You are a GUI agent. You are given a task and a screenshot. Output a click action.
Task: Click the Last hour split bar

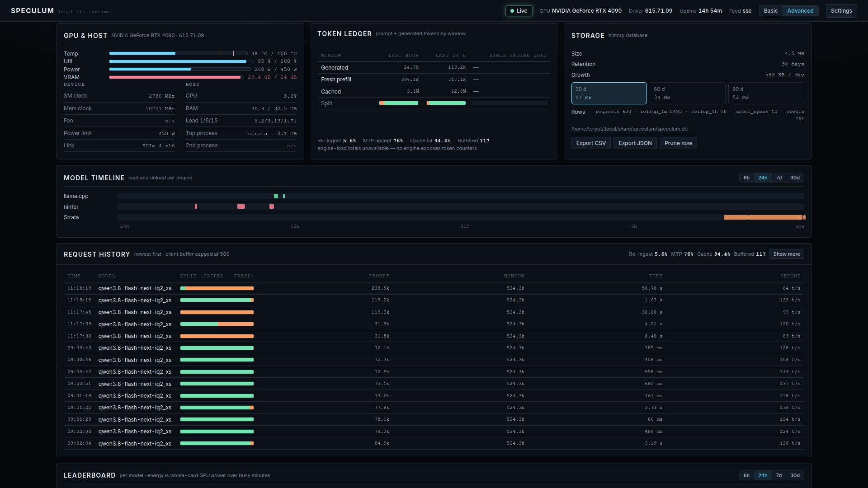pyautogui.click(x=399, y=103)
